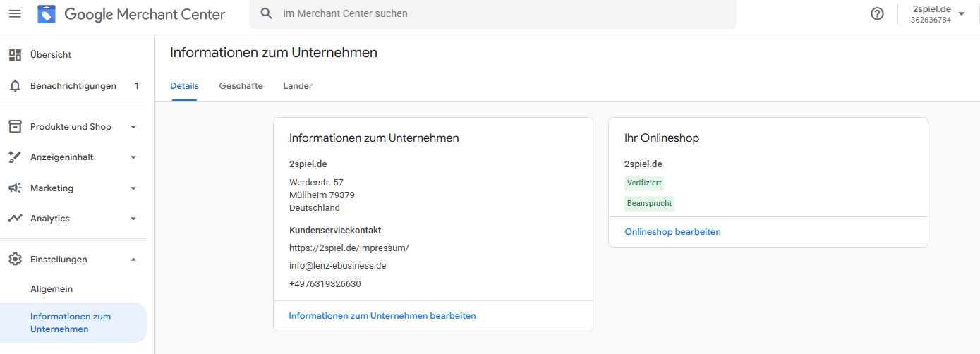
Task: Click the Deutschland country text
Action: click(315, 208)
